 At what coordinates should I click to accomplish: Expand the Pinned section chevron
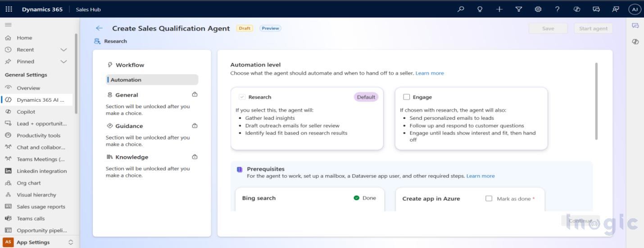click(x=63, y=62)
